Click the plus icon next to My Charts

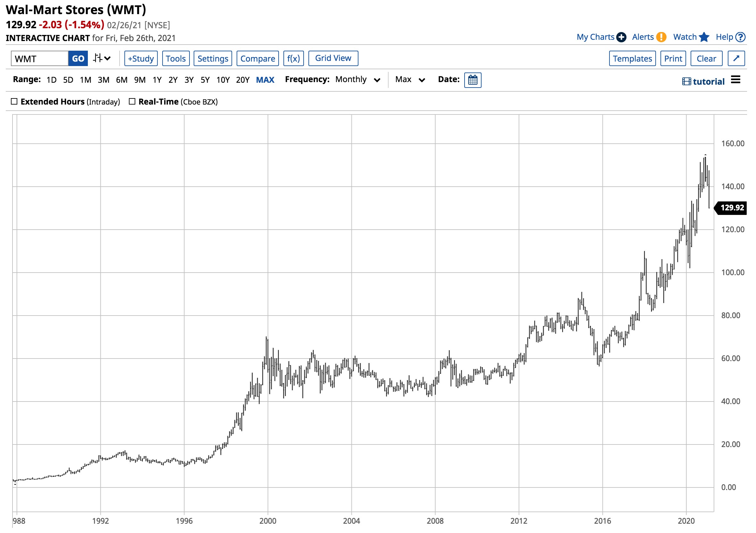pyautogui.click(x=621, y=37)
